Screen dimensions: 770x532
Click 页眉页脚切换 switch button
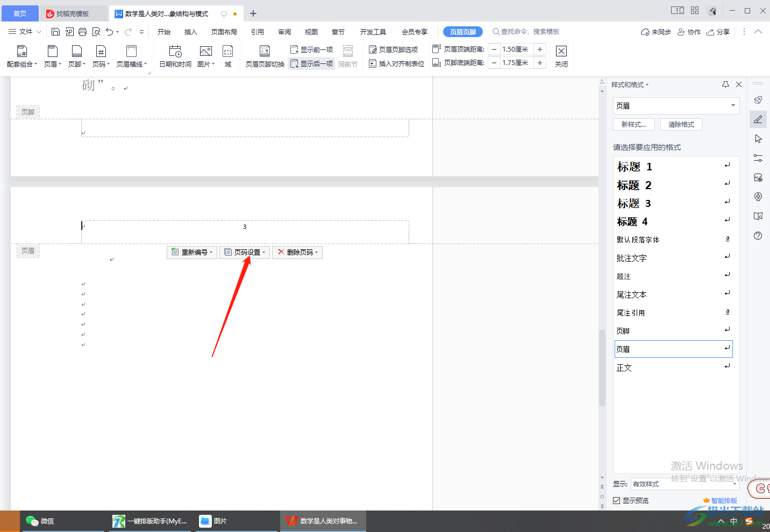265,56
